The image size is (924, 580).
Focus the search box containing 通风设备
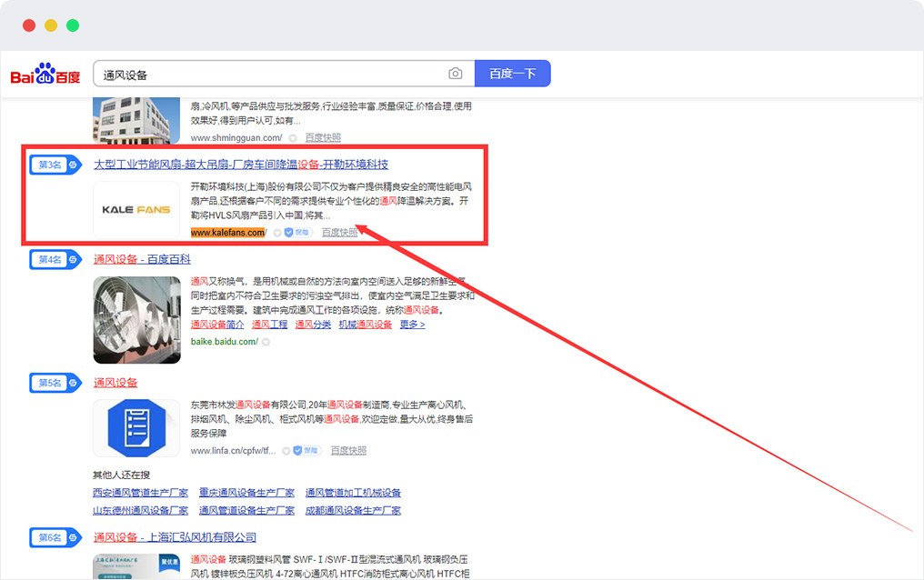284,74
